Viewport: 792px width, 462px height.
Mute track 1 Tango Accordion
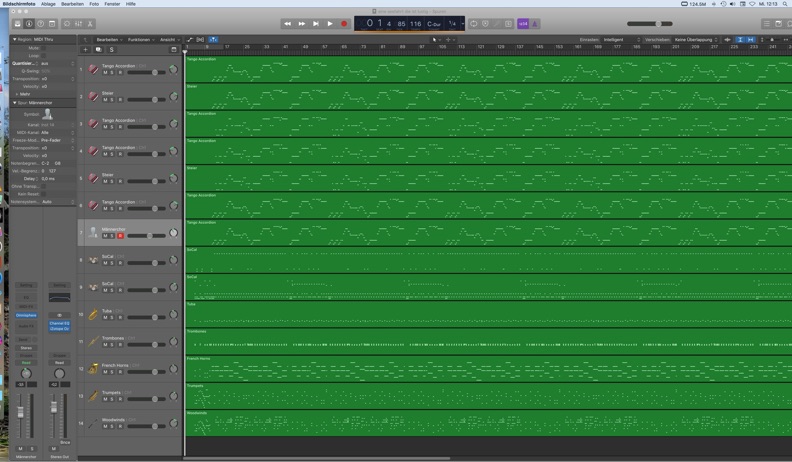tap(105, 73)
